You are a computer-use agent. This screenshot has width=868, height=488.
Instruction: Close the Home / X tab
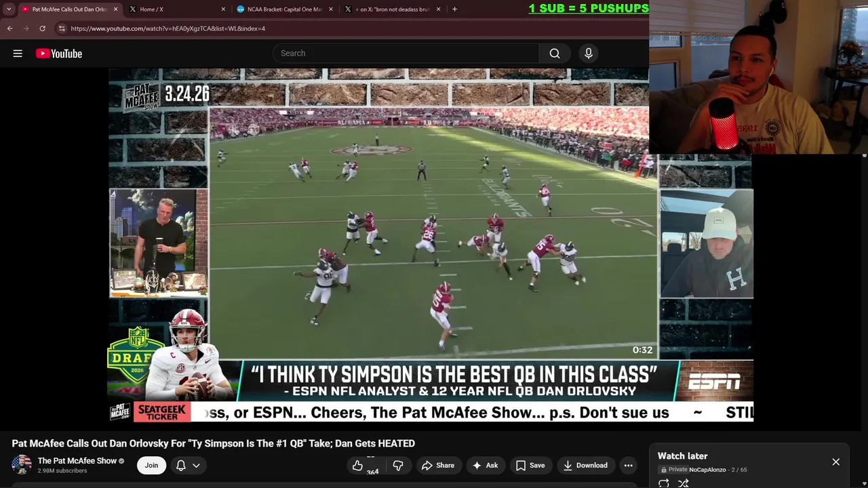coord(223,9)
